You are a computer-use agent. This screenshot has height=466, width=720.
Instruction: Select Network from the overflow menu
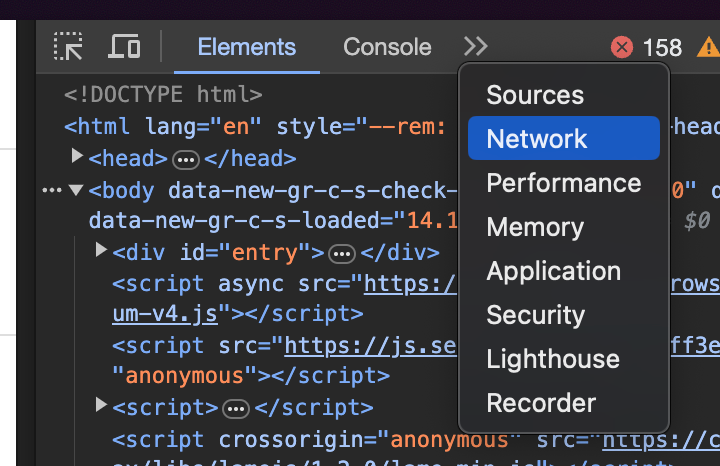(563, 138)
